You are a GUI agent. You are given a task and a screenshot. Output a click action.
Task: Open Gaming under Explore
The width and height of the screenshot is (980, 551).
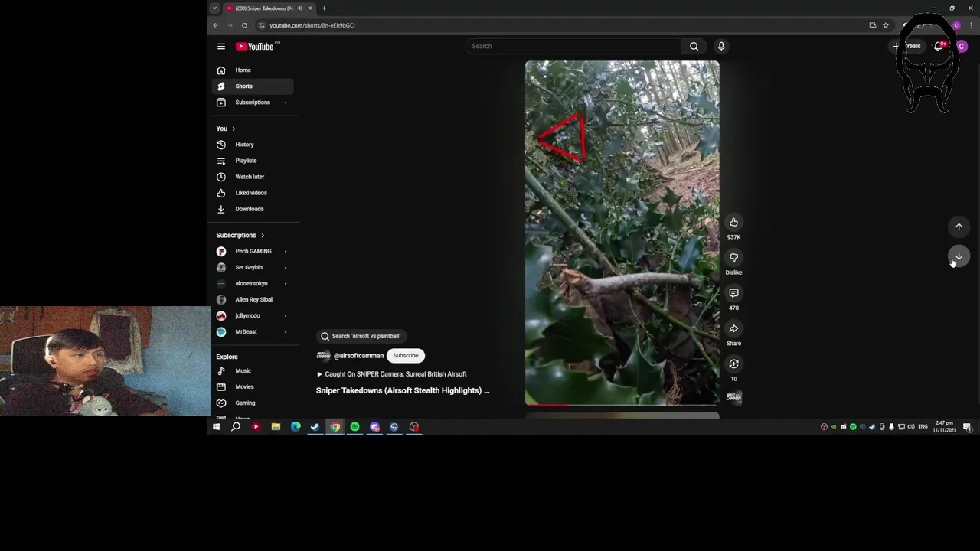pyautogui.click(x=253, y=403)
